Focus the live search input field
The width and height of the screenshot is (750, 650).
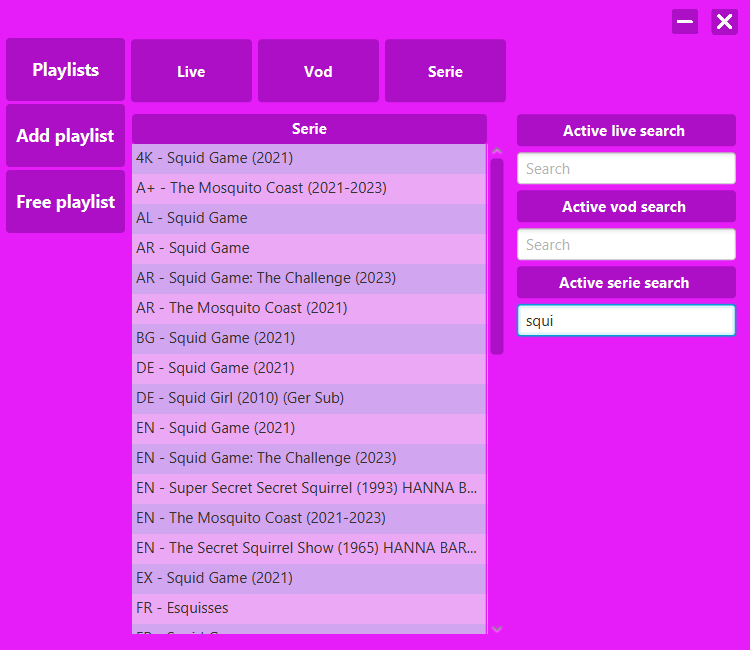click(626, 168)
